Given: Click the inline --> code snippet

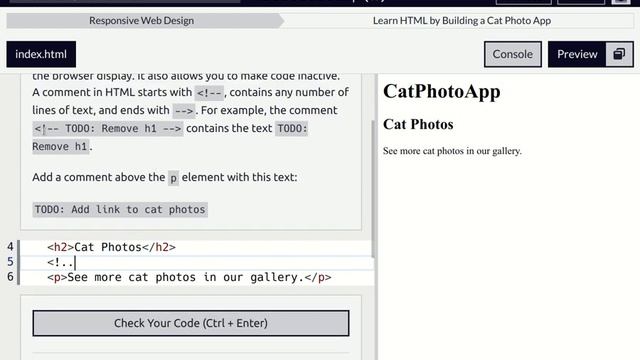Looking at the screenshot, I should coord(184,111).
